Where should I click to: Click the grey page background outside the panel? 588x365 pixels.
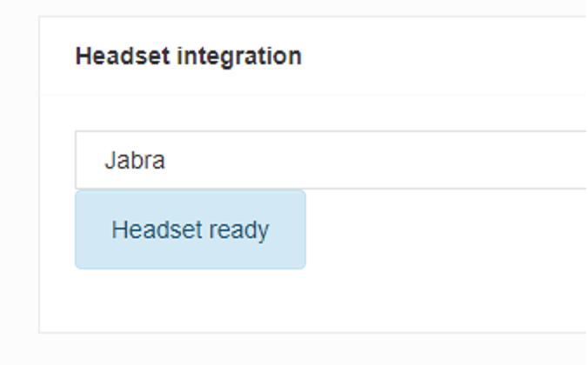pos(19,188)
